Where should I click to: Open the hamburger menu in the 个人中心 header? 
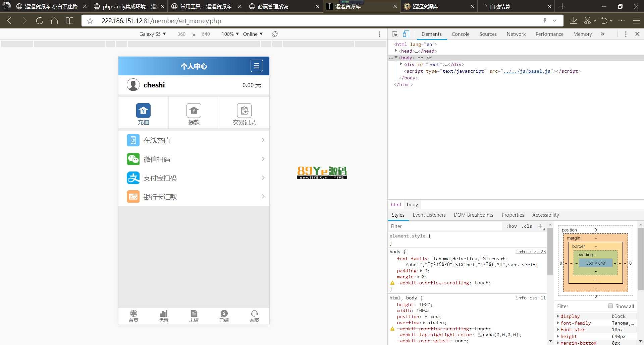(257, 66)
